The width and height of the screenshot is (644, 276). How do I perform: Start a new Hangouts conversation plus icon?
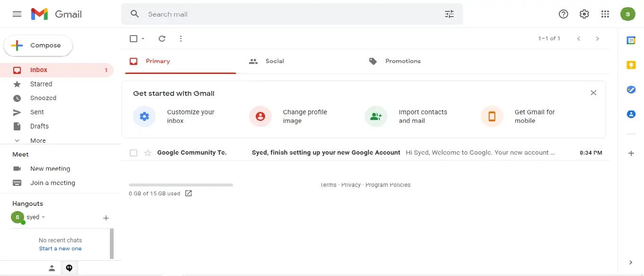coord(106,218)
